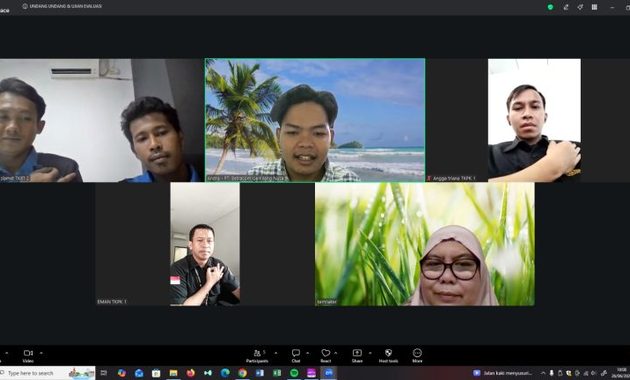Image resolution: width=630 pixels, height=380 pixels.
Task: Open Microsoft Store from the taskbar
Action: click(156, 373)
